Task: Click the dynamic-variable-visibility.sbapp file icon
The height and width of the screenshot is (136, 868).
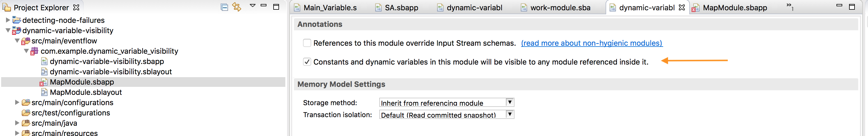Action: (44, 61)
